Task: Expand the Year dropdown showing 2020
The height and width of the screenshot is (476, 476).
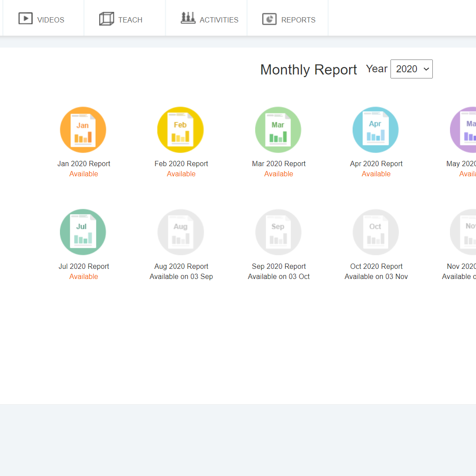Action: click(411, 69)
